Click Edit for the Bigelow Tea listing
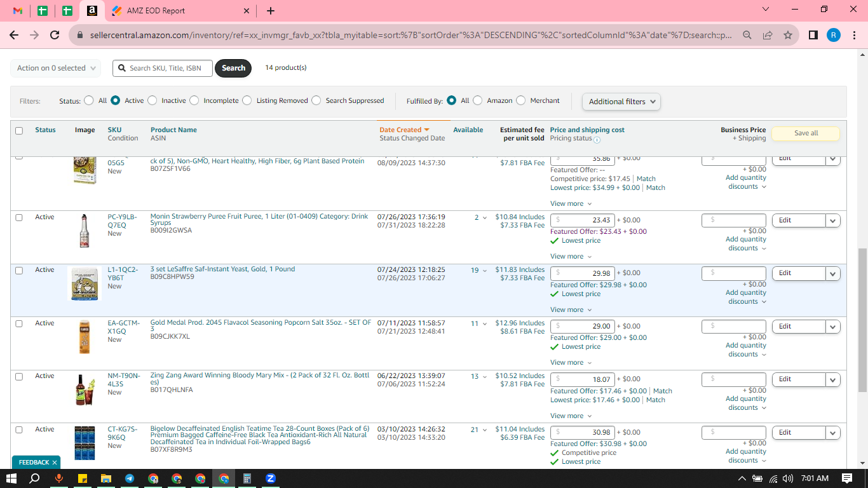868x488 pixels. point(799,433)
